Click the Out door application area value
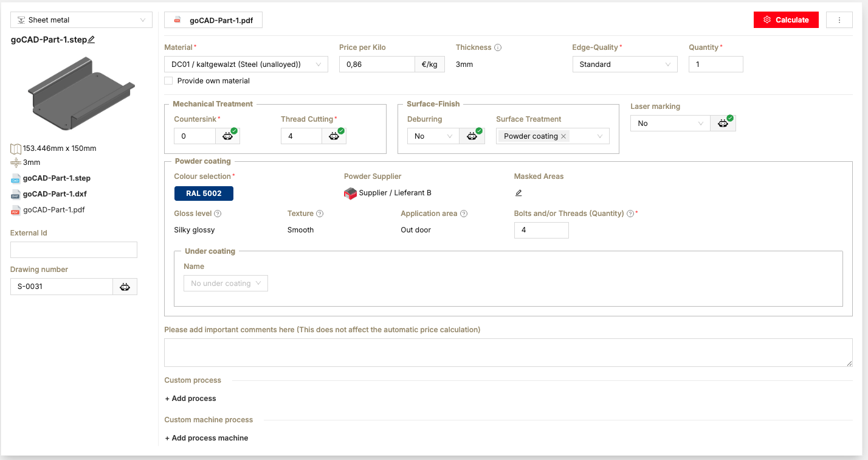 (x=416, y=230)
